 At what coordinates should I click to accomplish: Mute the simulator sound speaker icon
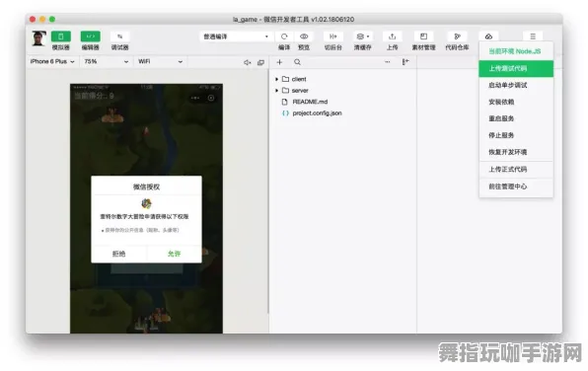tap(247, 62)
